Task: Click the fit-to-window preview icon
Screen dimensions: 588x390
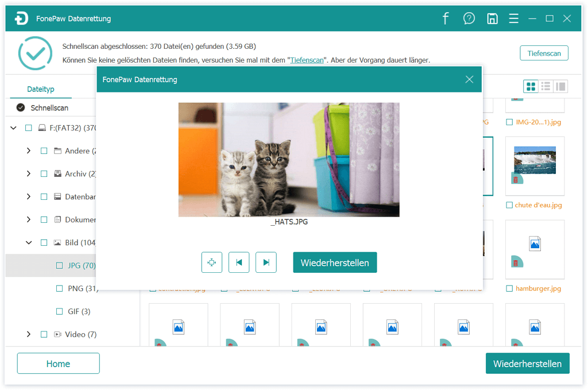Action: [211, 262]
